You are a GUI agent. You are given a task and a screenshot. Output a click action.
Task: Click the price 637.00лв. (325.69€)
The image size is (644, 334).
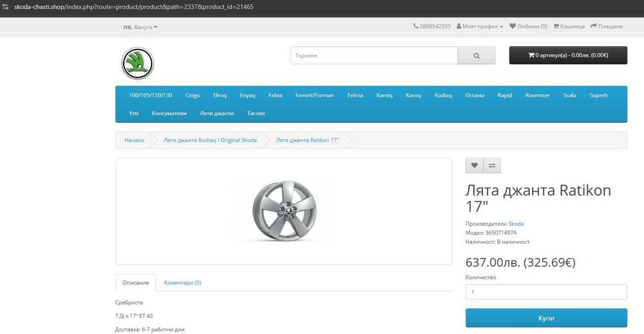tap(520, 262)
